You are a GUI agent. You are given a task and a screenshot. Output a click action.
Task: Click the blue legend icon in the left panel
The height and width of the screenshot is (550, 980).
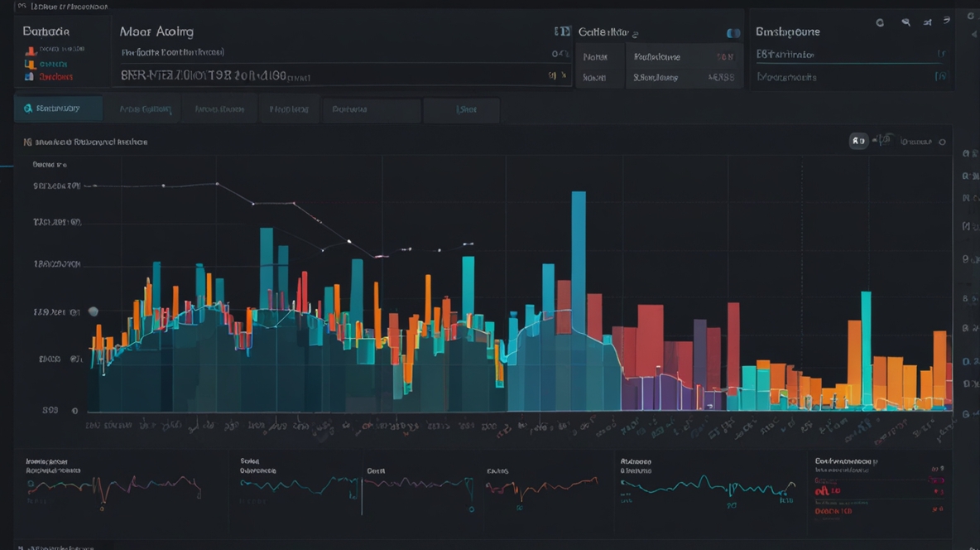click(x=29, y=76)
